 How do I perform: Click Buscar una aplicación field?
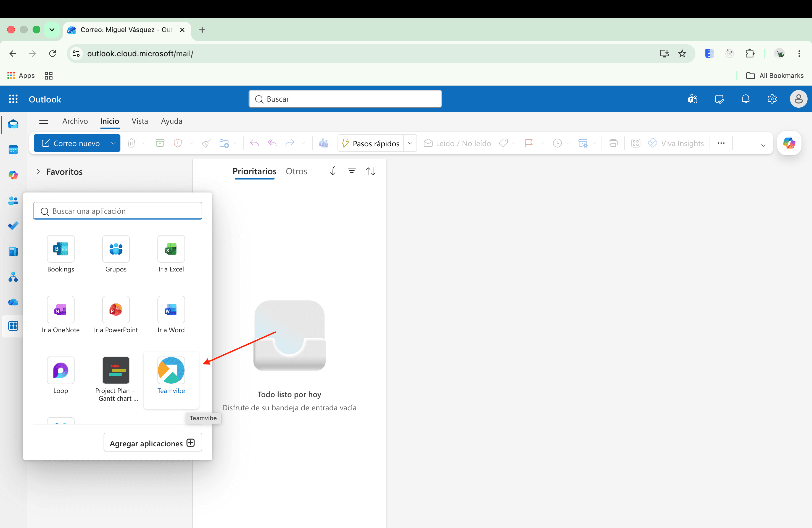pos(118,211)
